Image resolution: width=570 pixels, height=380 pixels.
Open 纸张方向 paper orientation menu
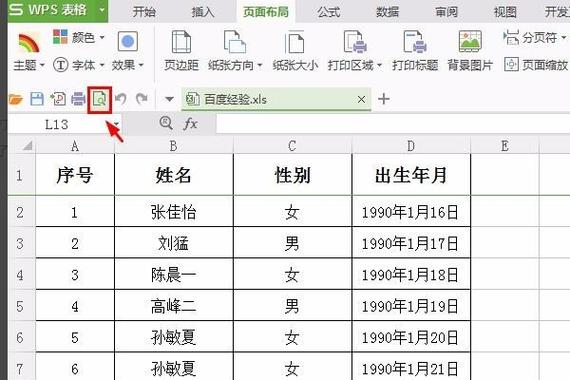(235, 51)
